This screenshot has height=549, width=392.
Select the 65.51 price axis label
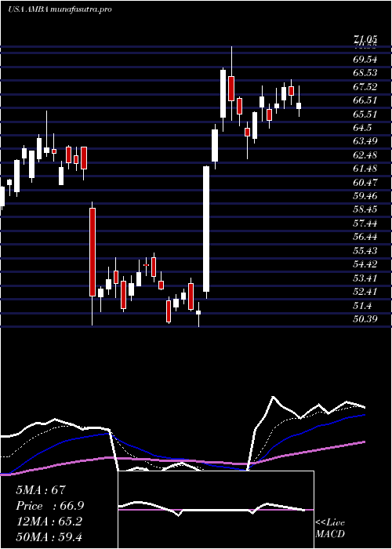point(365,115)
